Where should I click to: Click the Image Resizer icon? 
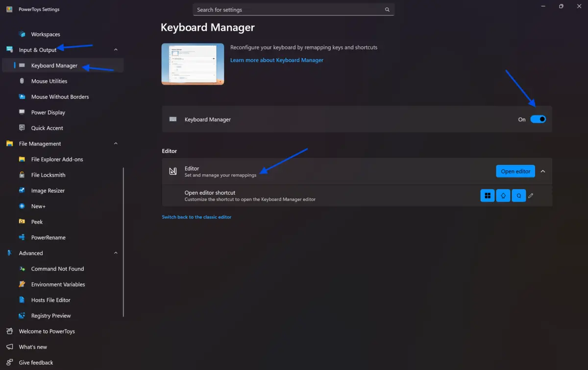coord(22,191)
